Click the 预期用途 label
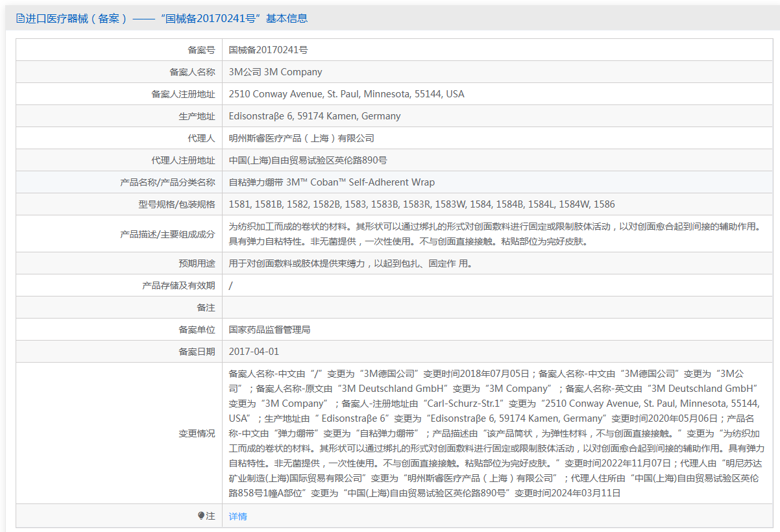 click(x=197, y=263)
